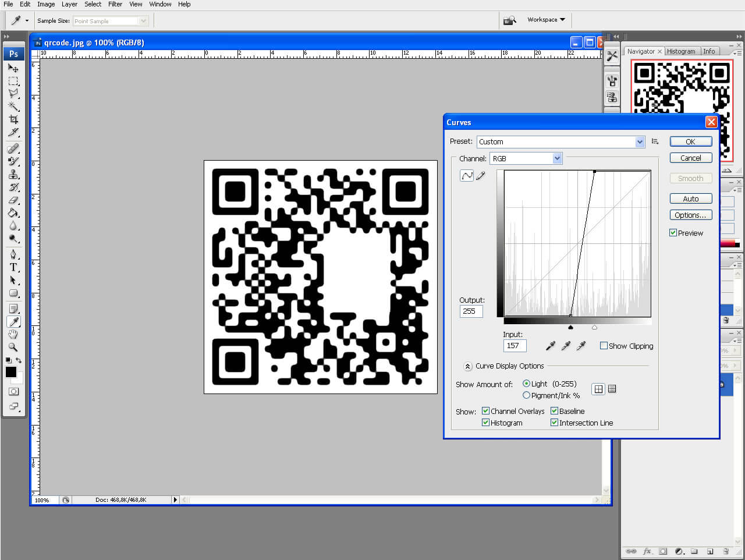
Task: Select the Rectangular Marquee tool
Action: coord(13,81)
